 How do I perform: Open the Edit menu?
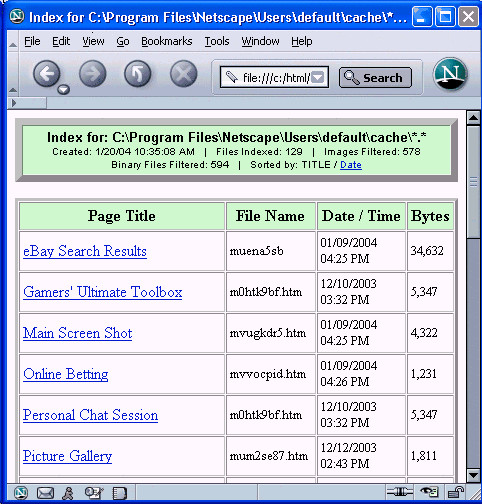click(61, 41)
